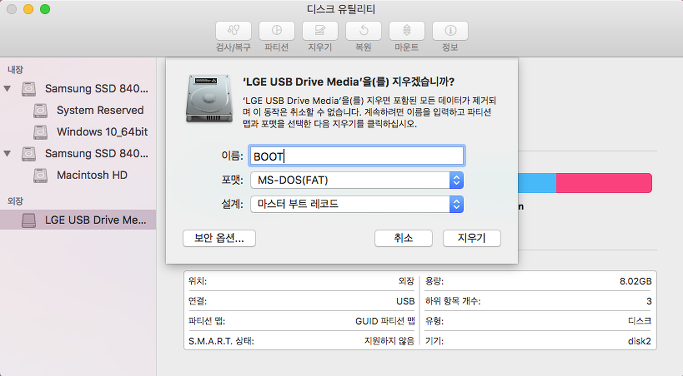Click the Erase (지우기) toolbar icon
The height and width of the screenshot is (376, 683).
pyautogui.click(x=320, y=31)
